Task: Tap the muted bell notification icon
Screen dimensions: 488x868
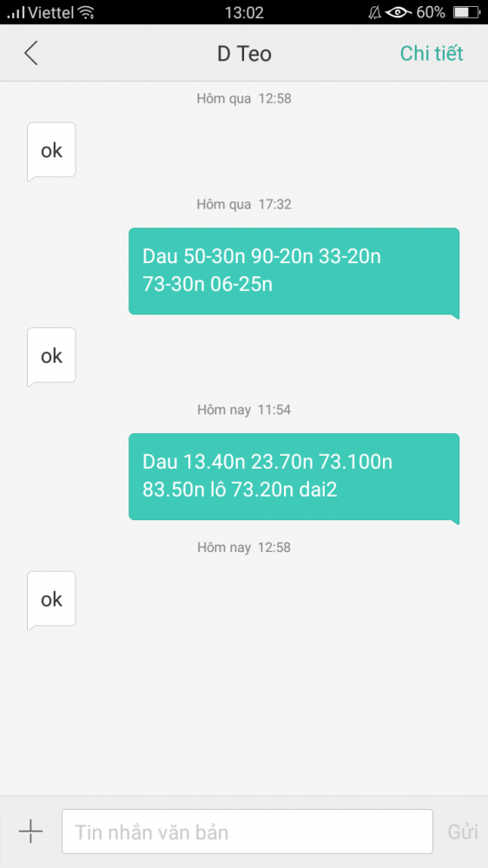Action: 375,12
